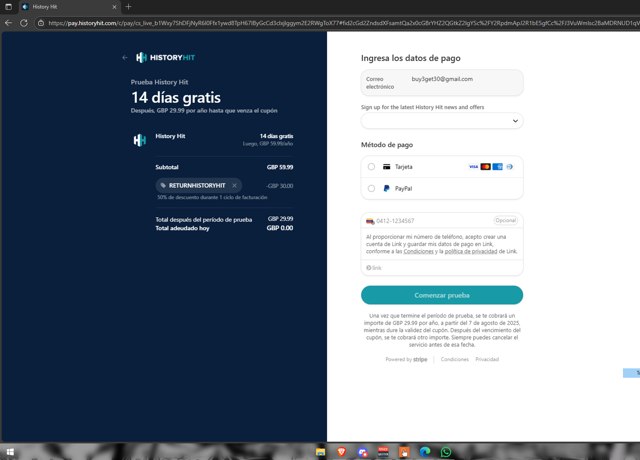Click the Visa card logo
Viewport: 640px width, 460px height.
pos(473,167)
